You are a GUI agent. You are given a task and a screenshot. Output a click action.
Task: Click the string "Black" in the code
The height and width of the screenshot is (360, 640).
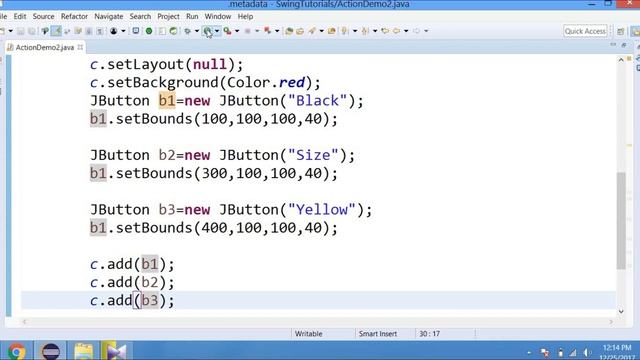point(318,101)
